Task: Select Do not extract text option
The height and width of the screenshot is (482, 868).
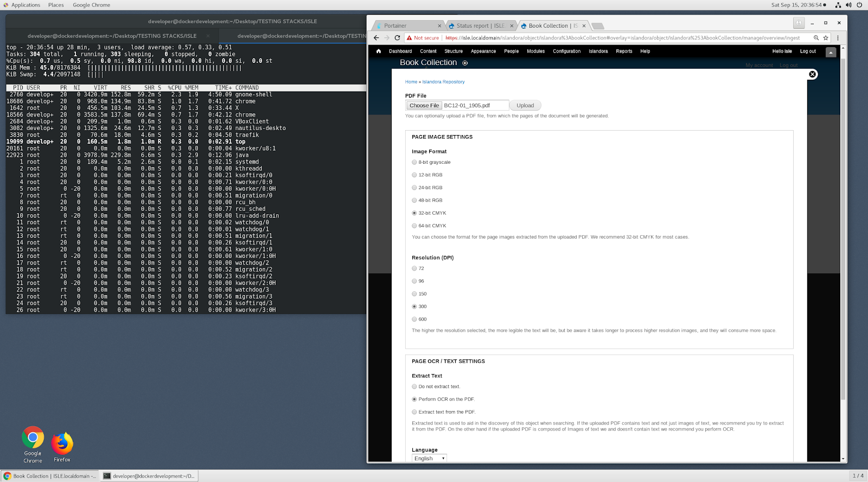Action: [x=414, y=387]
